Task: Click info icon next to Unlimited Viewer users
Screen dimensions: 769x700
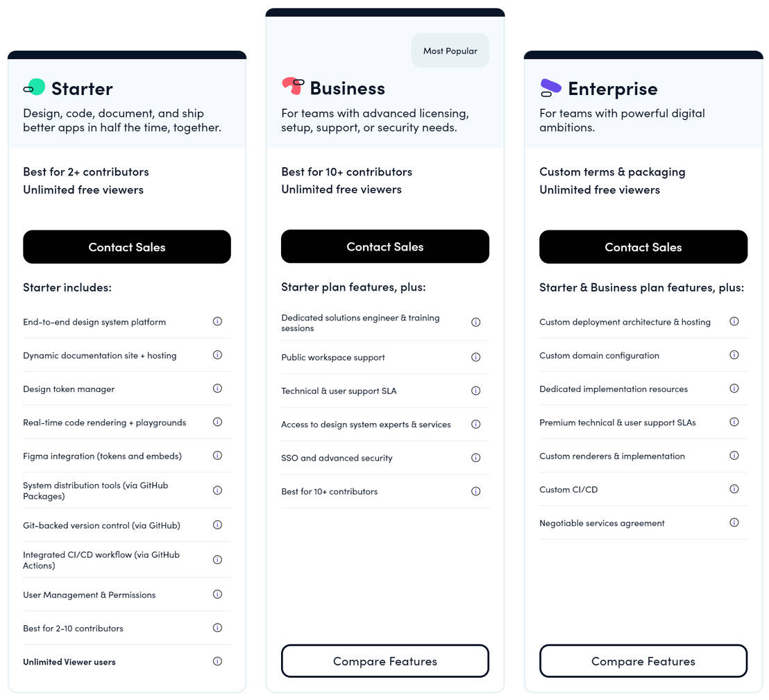Action: pyautogui.click(x=217, y=660)
